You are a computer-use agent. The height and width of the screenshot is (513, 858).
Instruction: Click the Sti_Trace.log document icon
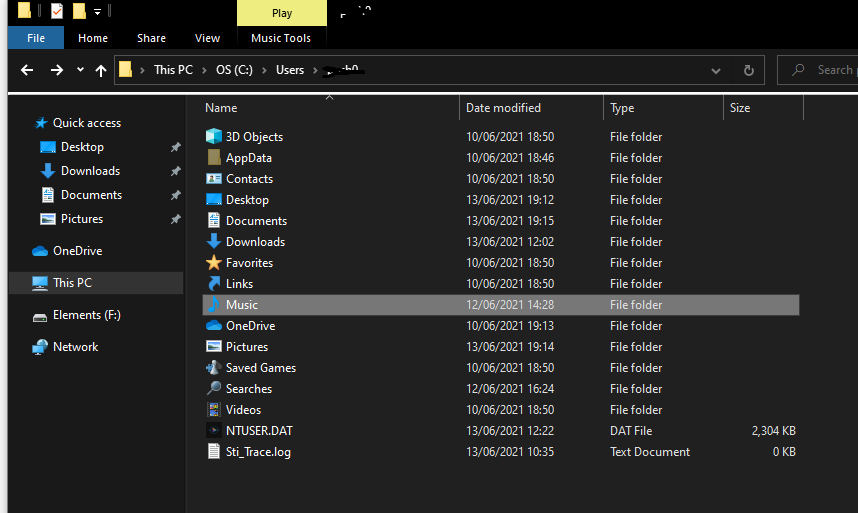pyautogui.click(x=214, y=451)
